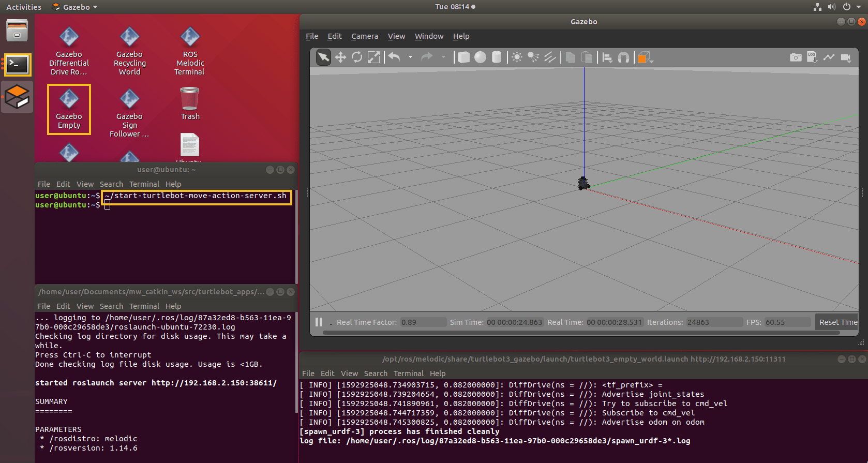Screen dimensions: 868x463
Task: Insert a cylinder shape
Action: 497,57
